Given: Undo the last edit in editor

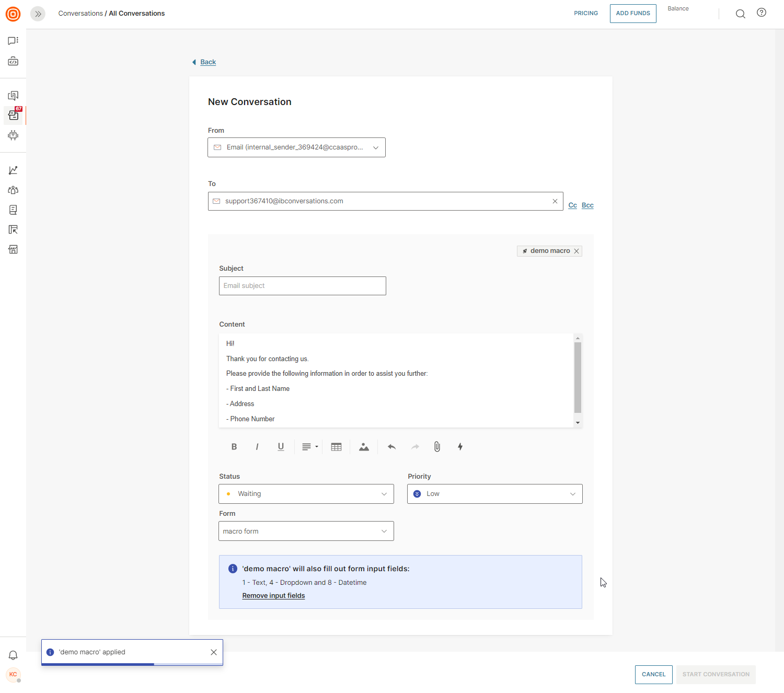Looking at the screenshot, I should click(x=391, y=447).
